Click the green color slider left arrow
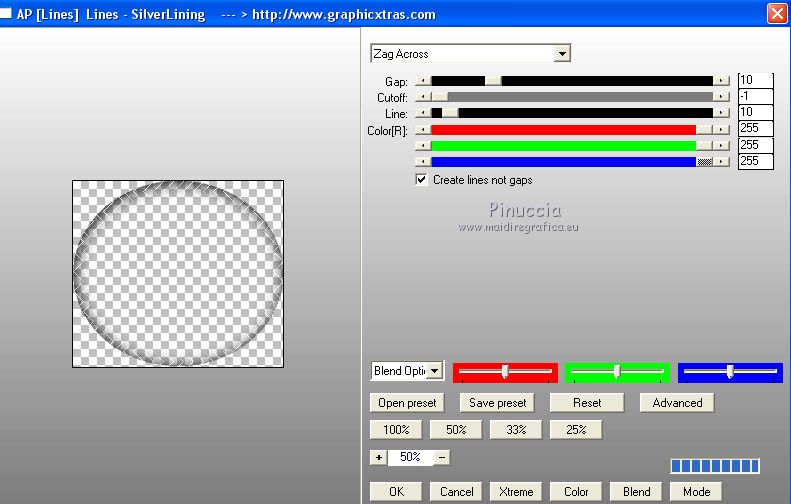This screenshot has height=504, width=791. click(423, 146)
